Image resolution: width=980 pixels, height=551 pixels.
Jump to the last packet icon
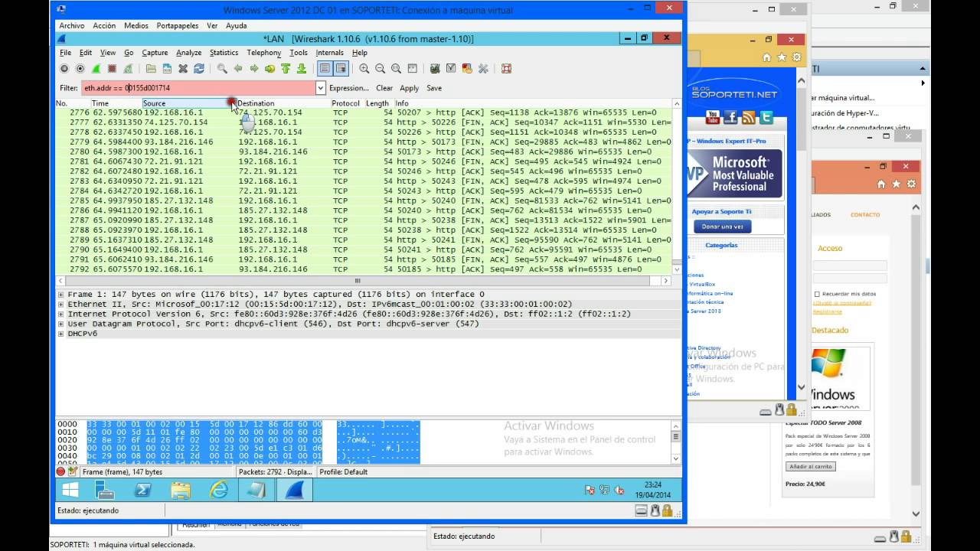(302, 68)
